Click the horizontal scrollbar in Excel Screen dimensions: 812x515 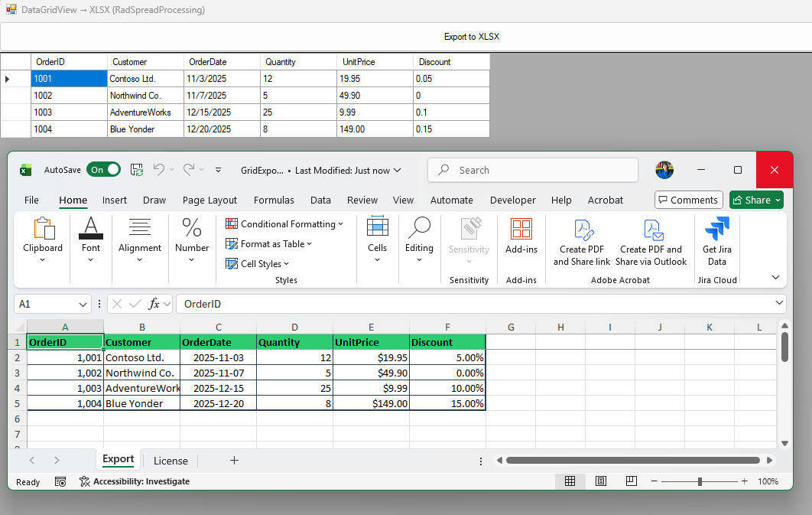[633, 461]
